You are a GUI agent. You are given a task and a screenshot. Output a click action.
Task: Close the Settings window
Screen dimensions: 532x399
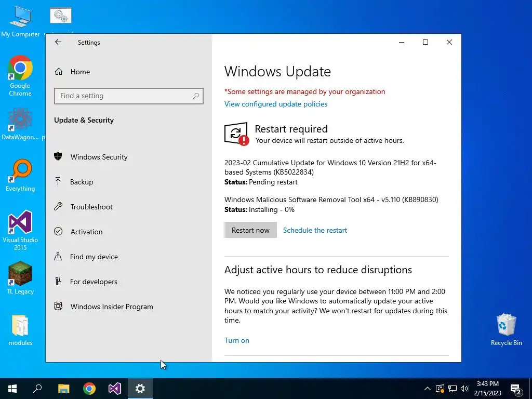449,42
